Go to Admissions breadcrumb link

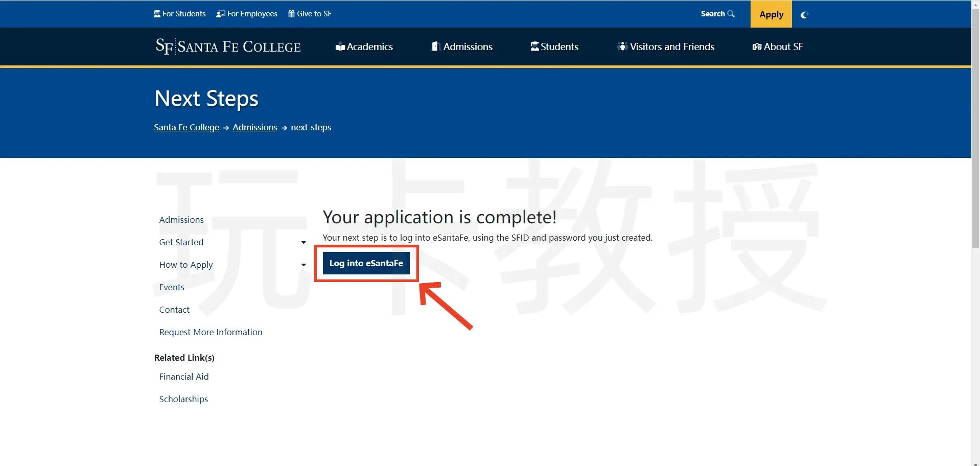pos(255,127)
